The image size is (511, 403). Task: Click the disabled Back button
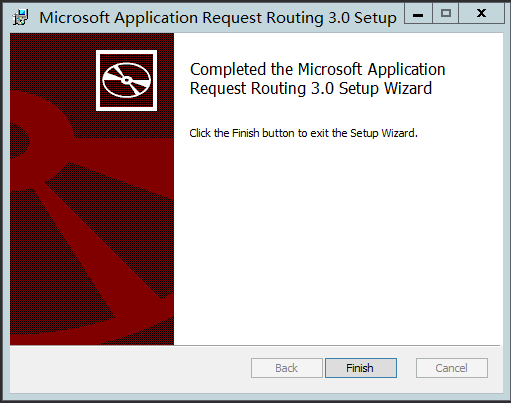coord(287,368)
